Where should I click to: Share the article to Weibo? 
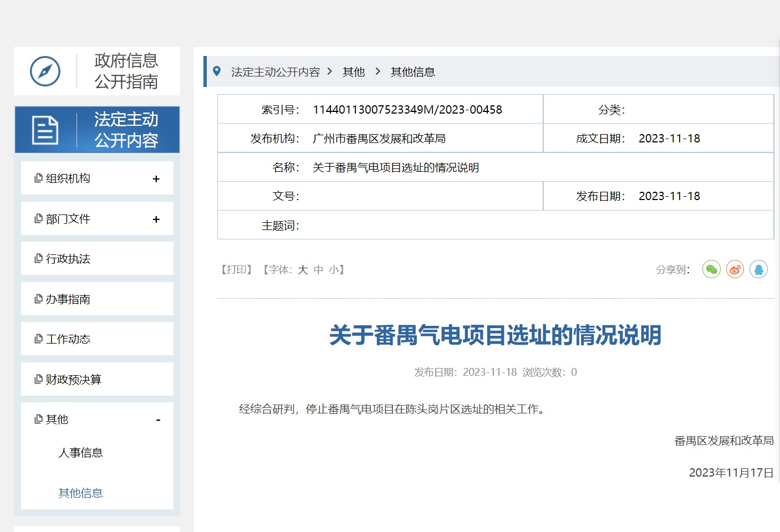point(735,269)
